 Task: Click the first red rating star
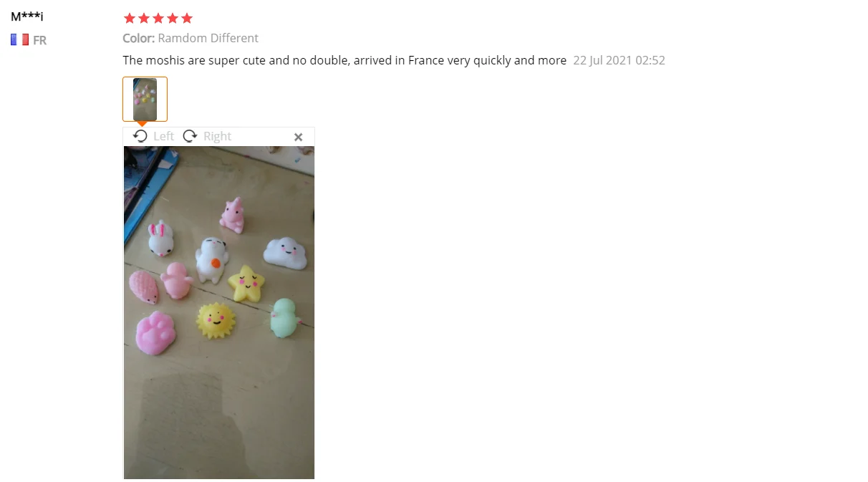tap(130, 18)
